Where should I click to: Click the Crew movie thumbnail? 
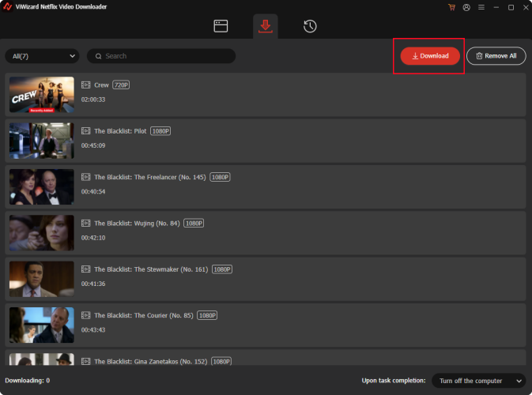[x=42, y=95]
